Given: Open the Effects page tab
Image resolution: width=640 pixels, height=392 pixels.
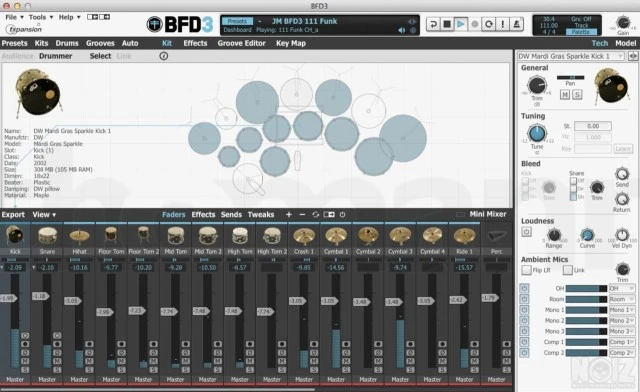Looking at the screenshot, I should (195, 43).
